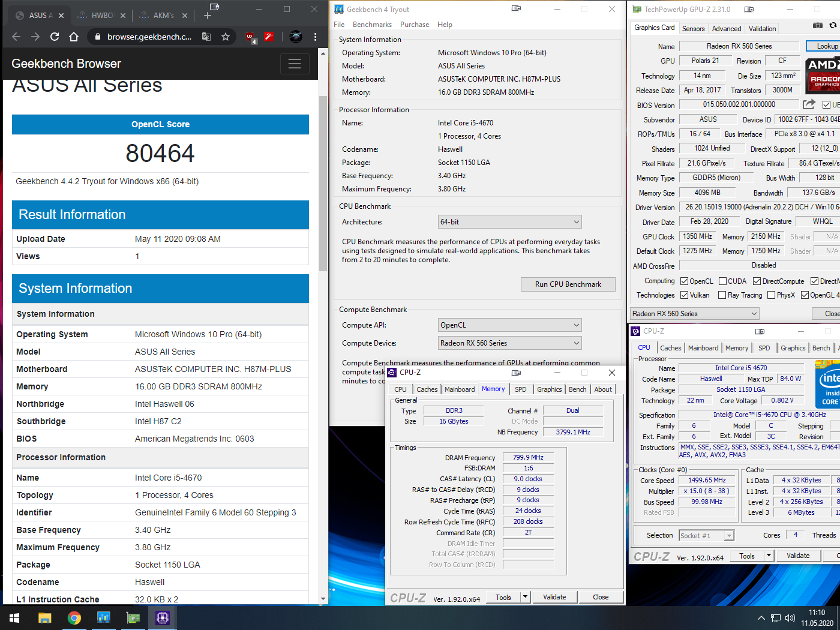Screen dimensions: 840x630
Task: Click Close in the front CPU-Z window
Action: coord(601,597)
